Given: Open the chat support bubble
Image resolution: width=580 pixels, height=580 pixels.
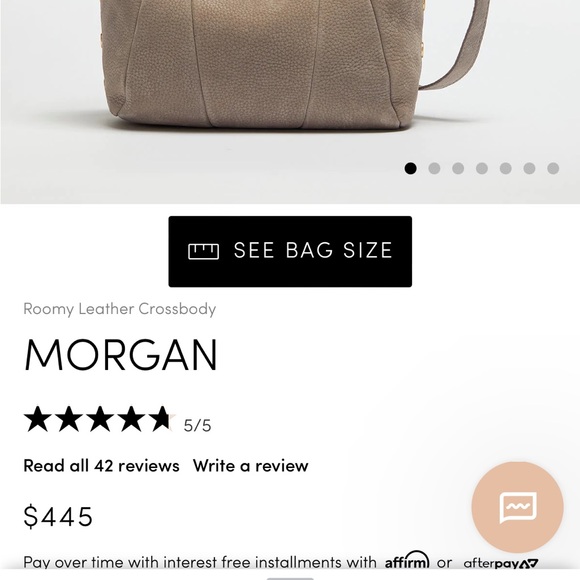Looking at the screenshot, I should pos(517,507).
